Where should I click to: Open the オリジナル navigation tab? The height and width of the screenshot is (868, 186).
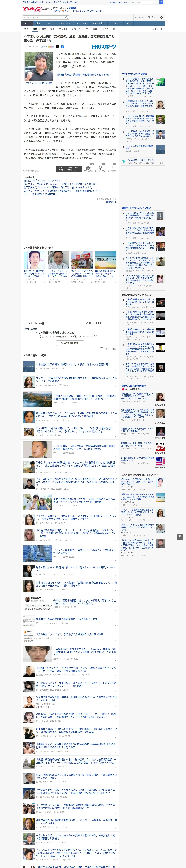pos(81,24)
